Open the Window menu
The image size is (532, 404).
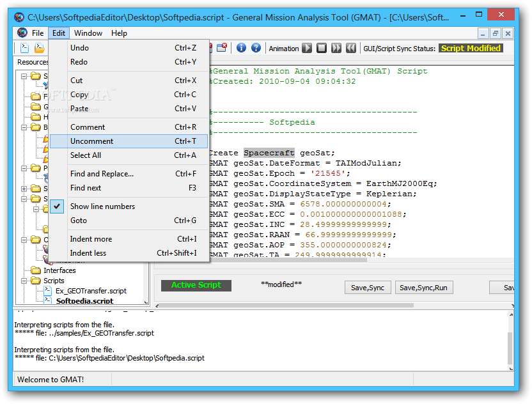coord(88,33)
